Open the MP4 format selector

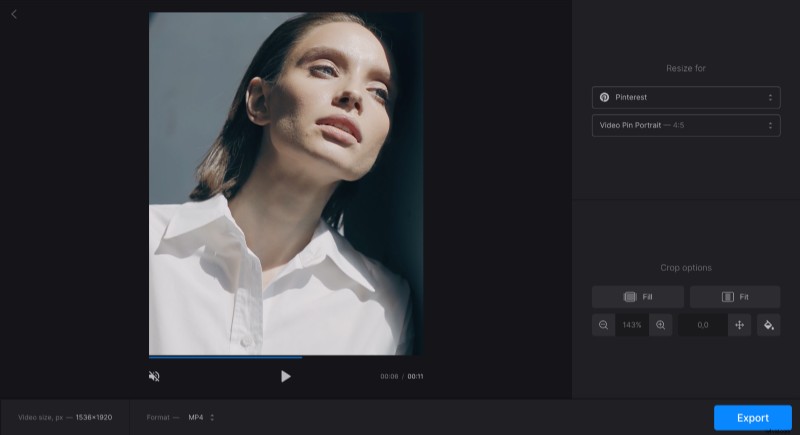pos(202,417)
